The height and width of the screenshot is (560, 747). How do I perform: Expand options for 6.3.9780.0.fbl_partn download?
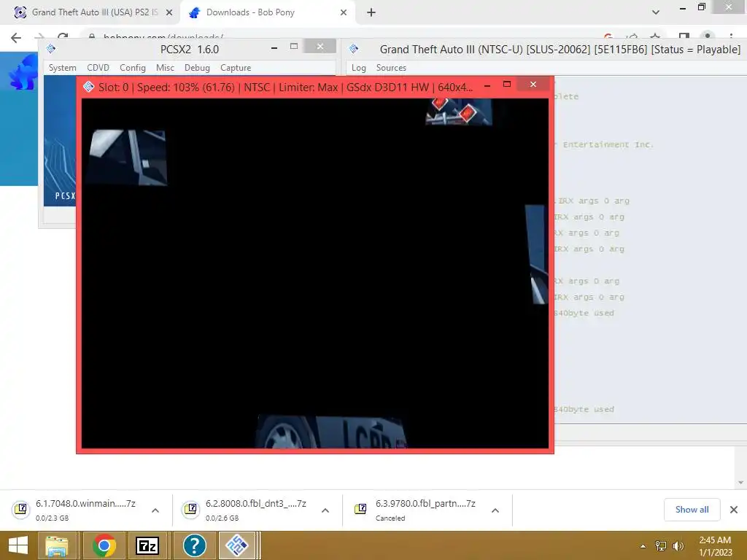click(x=495, y=510)
